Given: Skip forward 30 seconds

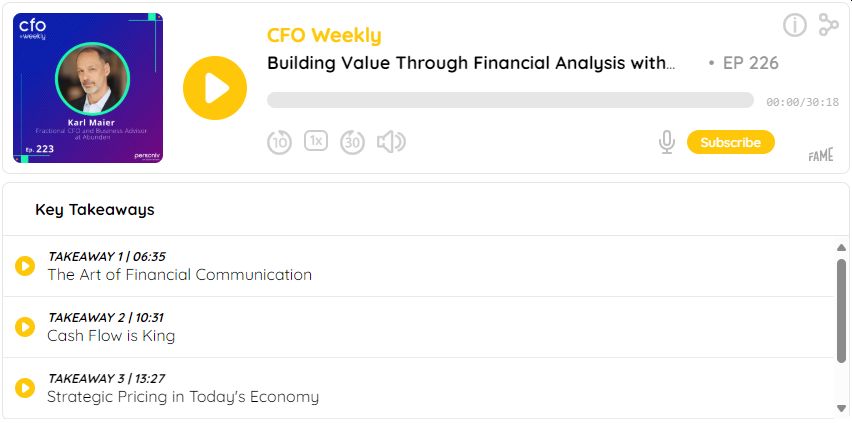Looking at the screenshot, I should 352,142.
